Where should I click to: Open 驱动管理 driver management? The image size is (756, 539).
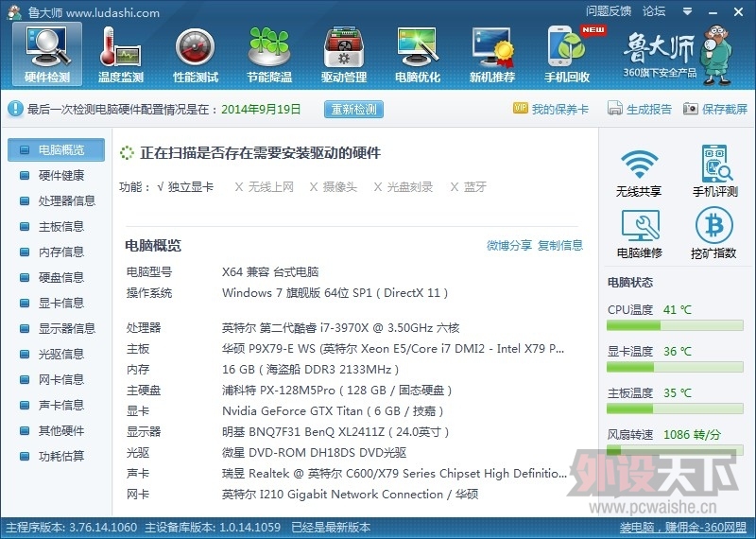(x=344, y=55)
